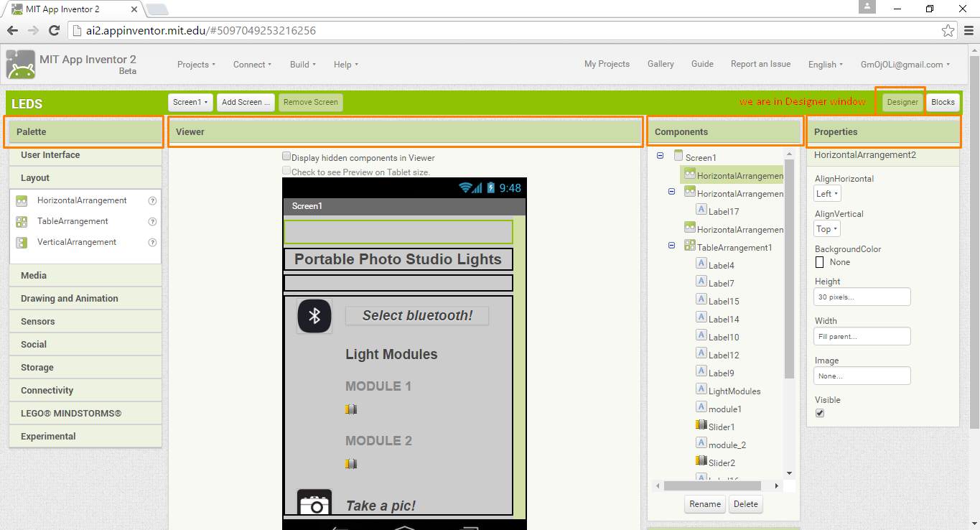
Task: Click the Delete component button
Action: coord(746,504)
